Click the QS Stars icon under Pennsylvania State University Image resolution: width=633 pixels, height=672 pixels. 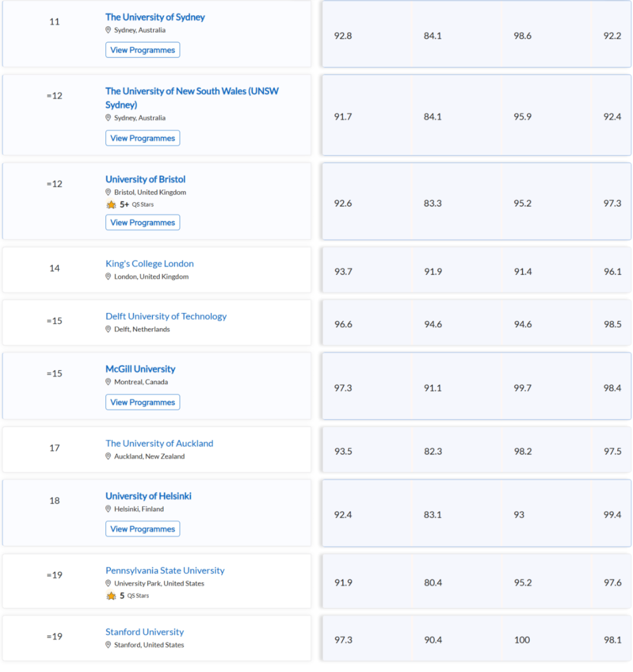(x=111, y=596)
